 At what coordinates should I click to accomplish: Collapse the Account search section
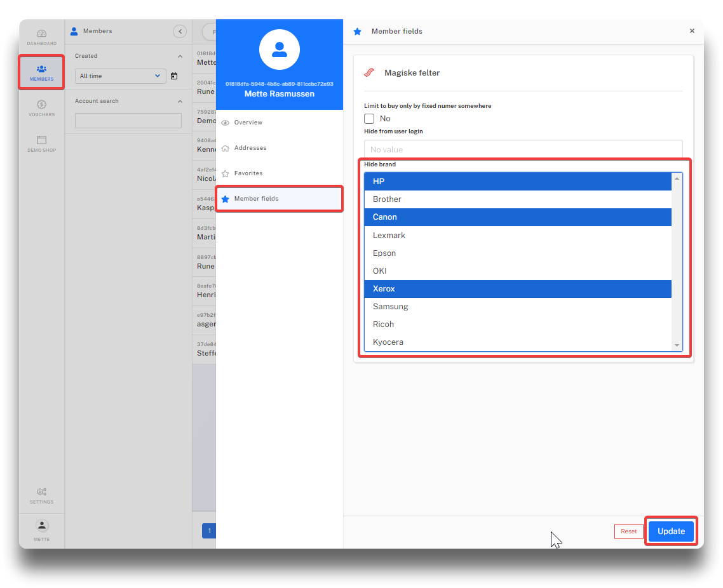tap(180, 102)
